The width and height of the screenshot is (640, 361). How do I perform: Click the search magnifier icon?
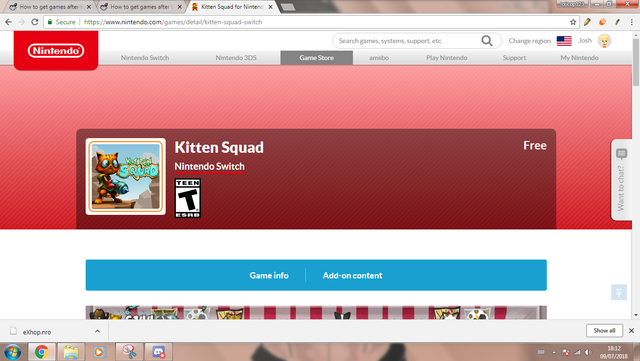coord(487,41)
